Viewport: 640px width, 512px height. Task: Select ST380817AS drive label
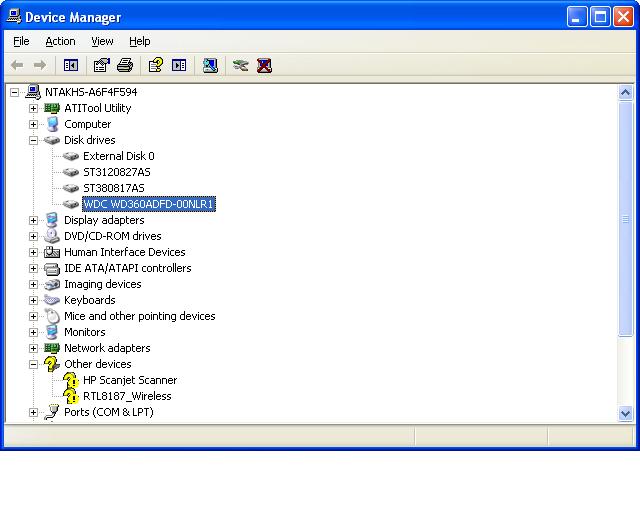114,188
